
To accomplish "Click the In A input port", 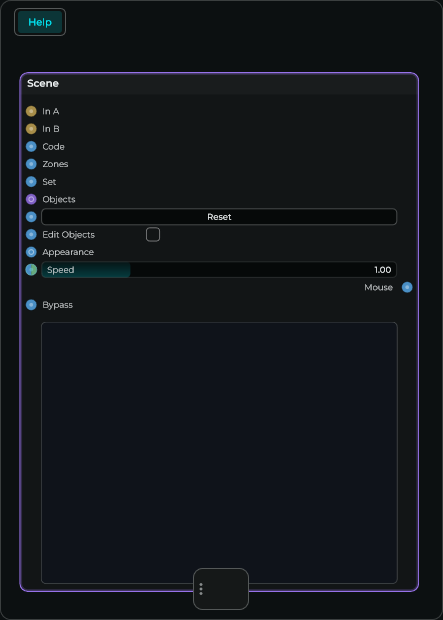I will [x=31, y=112].
